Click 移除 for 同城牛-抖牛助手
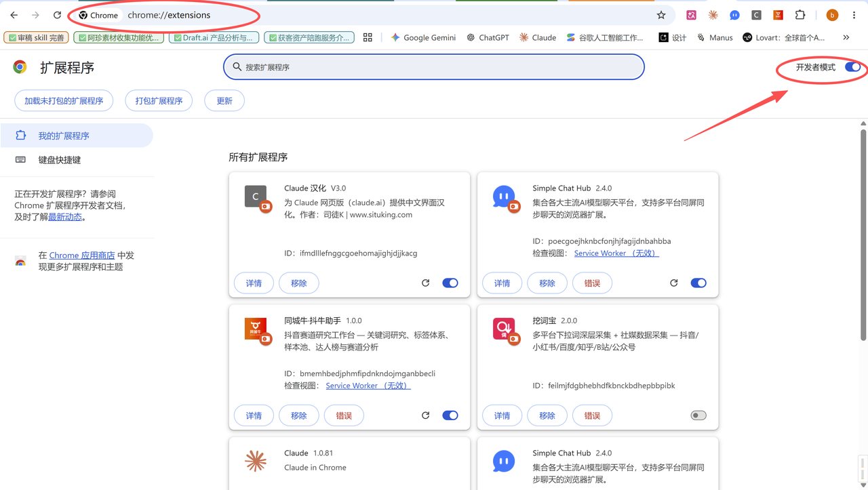 click(x=299, y=415)
